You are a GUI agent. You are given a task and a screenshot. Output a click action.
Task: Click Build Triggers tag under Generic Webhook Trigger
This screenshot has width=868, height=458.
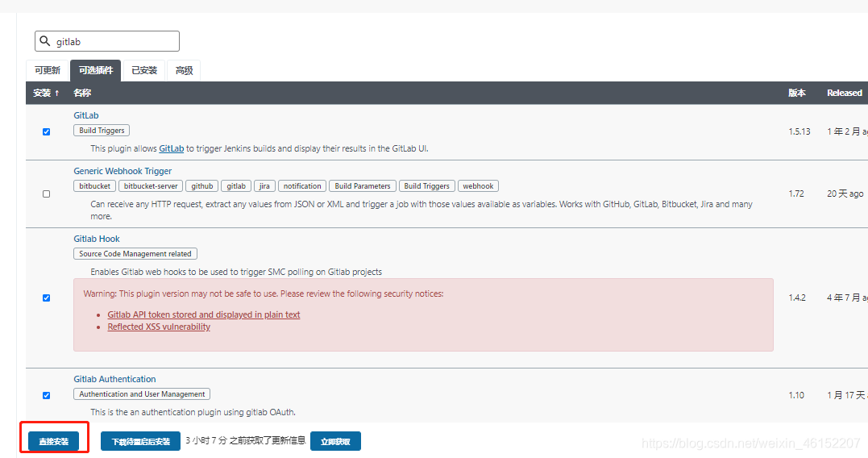click(427, 186)
